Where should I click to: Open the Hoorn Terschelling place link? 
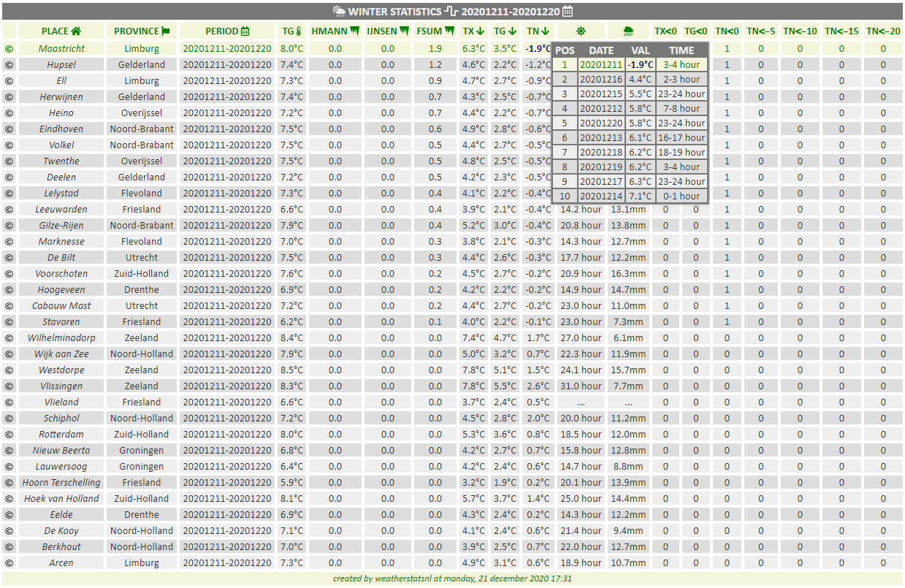61,483
